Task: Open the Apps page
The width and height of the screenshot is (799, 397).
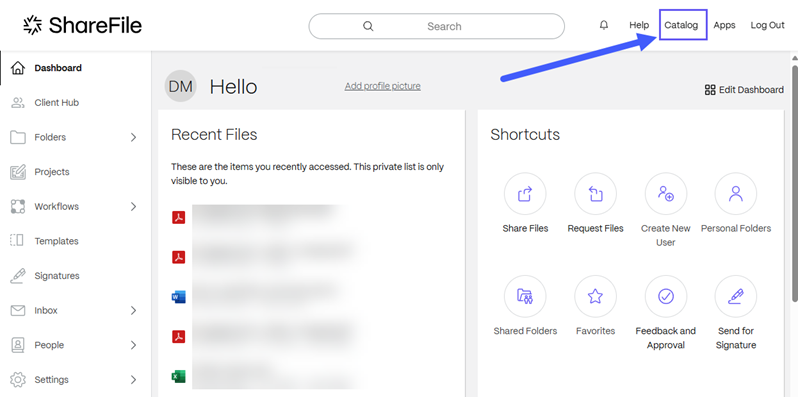Action: point(724,25)
